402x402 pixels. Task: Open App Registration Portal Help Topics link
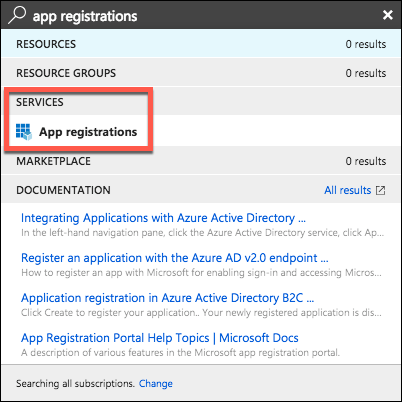160,338
